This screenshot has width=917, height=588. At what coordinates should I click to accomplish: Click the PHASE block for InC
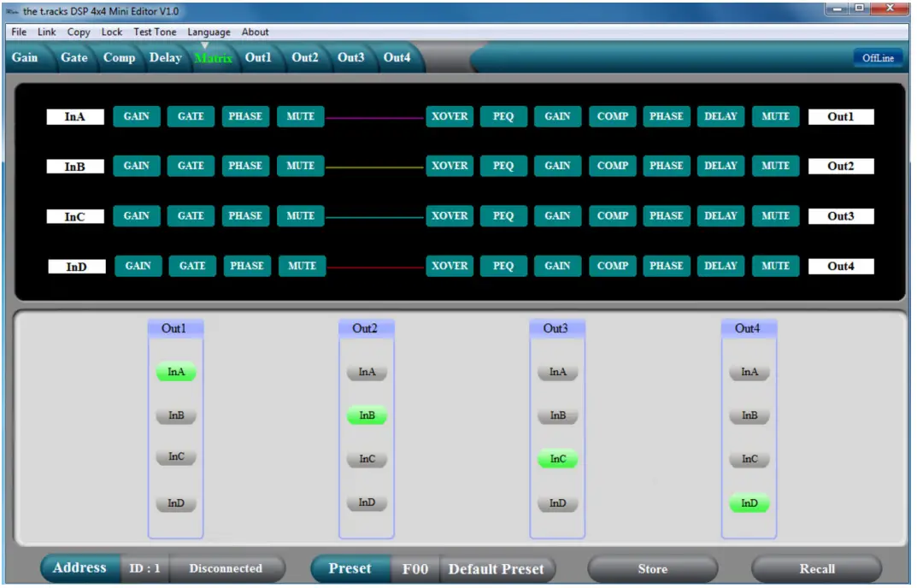click(x=245, y=216)
